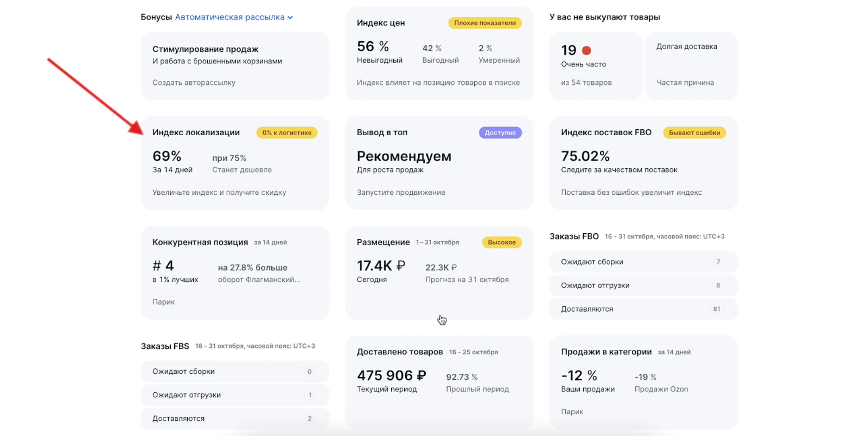The width and height of the screenshot is (868, 436).
Task: Expand the Автоматическая рассылка dropdown
Action: (230, 17)
